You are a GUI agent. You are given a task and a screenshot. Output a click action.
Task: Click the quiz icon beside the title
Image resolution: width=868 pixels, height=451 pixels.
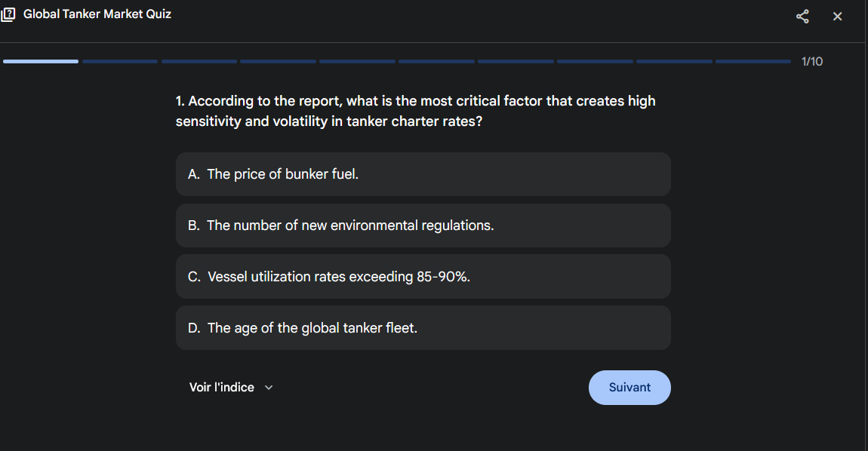[8, 14]
